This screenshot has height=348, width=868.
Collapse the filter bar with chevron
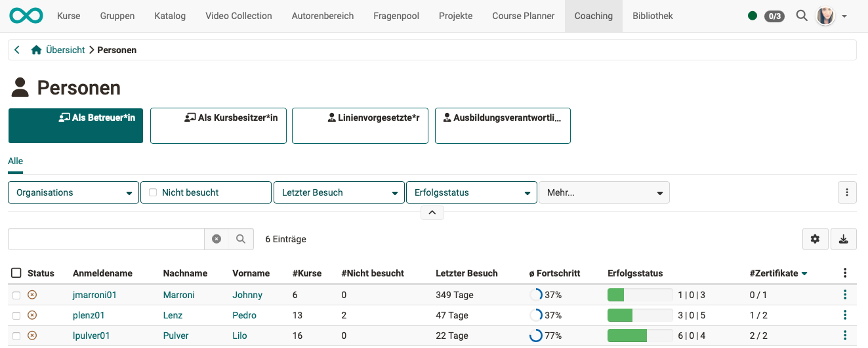432,212
